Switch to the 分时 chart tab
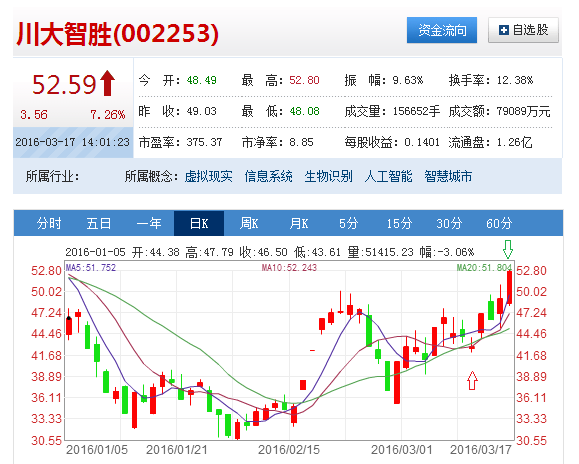 [49, 223]
